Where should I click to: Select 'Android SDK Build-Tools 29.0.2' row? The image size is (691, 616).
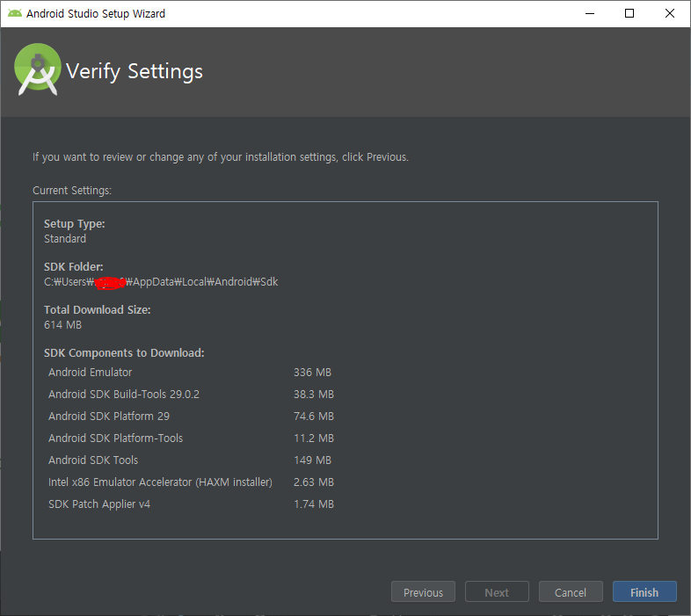[x=190, y=395]
